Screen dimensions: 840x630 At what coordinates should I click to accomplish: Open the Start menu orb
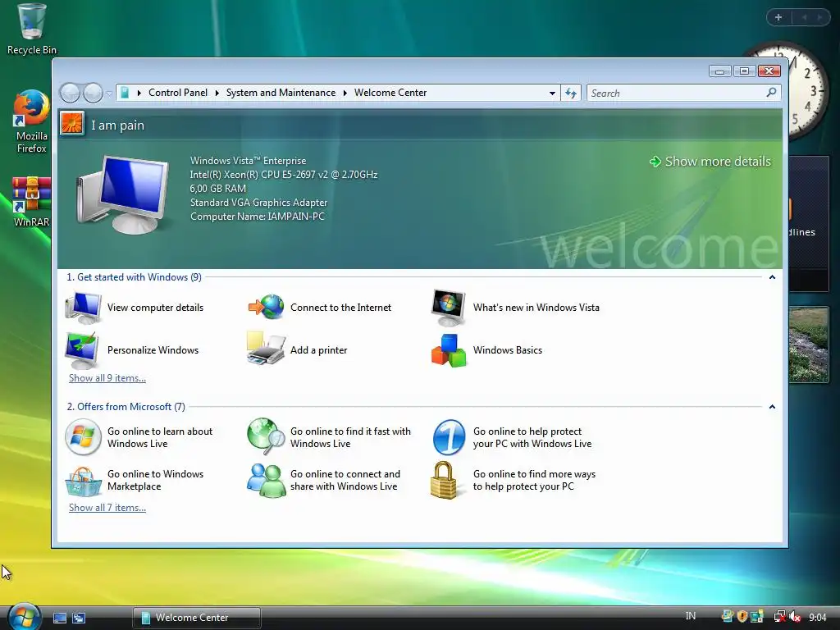click(x=24, y=616)
